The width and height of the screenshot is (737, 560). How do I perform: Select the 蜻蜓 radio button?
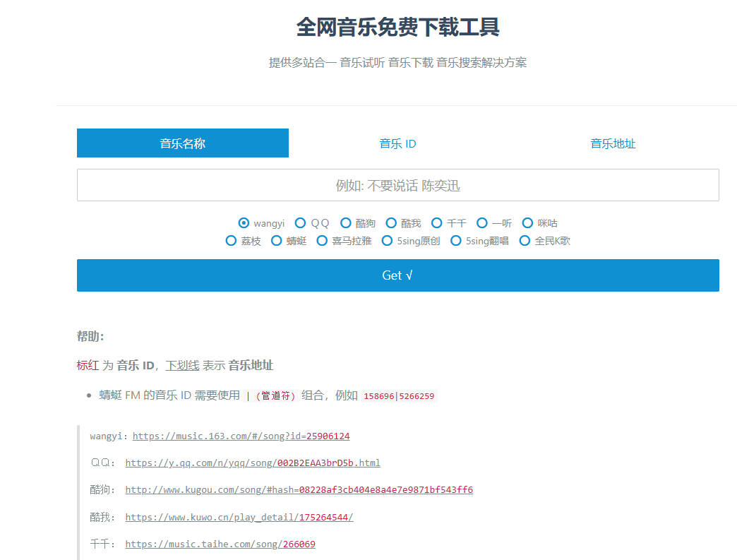tap(277, 241)
